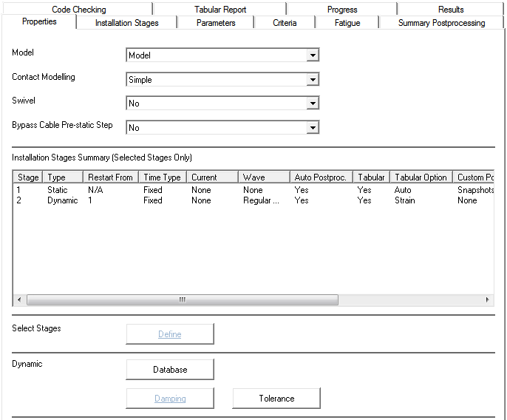Open the Tabular Report tab
This screenshot has height=420, width=507.
tap(220, 10)
